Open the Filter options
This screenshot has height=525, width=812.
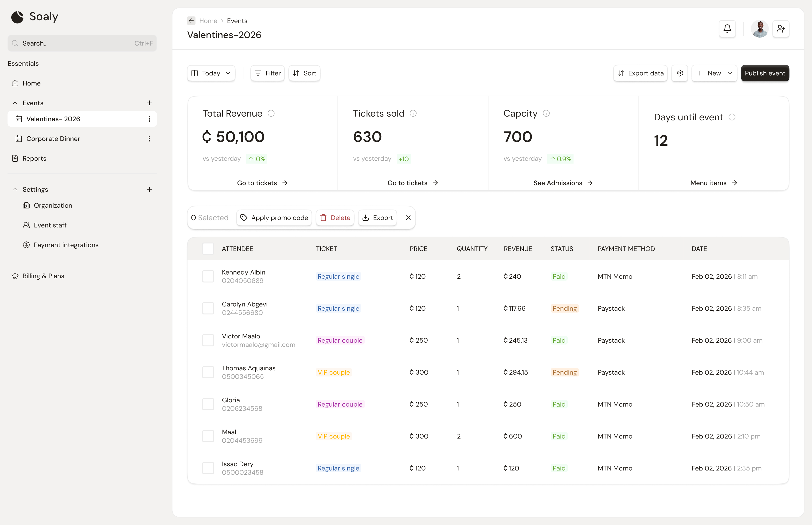tap(267, 73)
